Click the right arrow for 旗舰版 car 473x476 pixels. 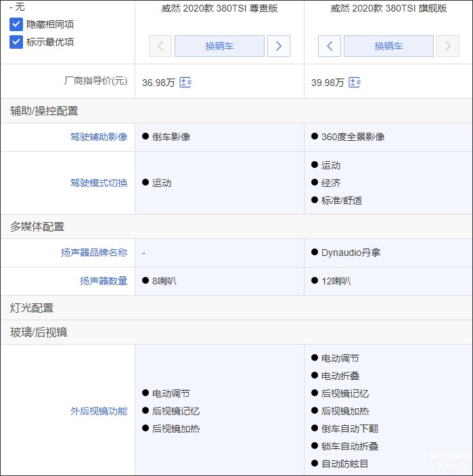[x=448, y=46]
